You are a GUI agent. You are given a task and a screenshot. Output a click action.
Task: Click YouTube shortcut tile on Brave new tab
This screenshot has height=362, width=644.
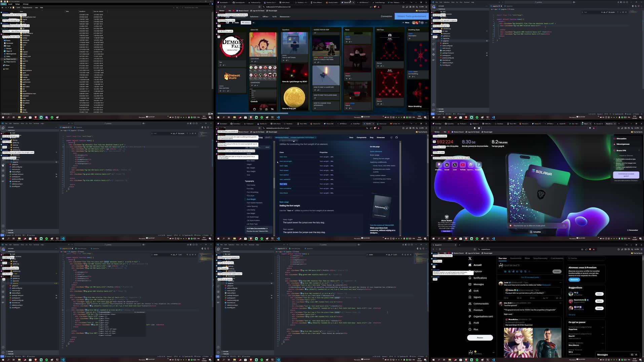463,165
